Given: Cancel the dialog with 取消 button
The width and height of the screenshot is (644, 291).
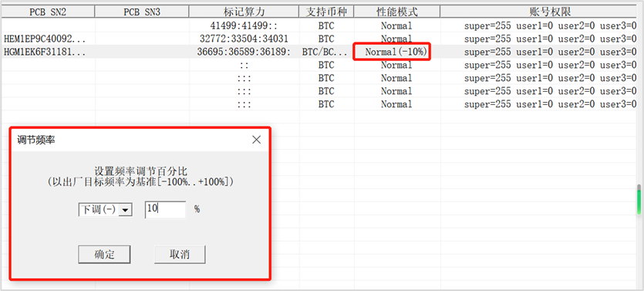Looking at the screenshot, I should [x=180, y=255].
